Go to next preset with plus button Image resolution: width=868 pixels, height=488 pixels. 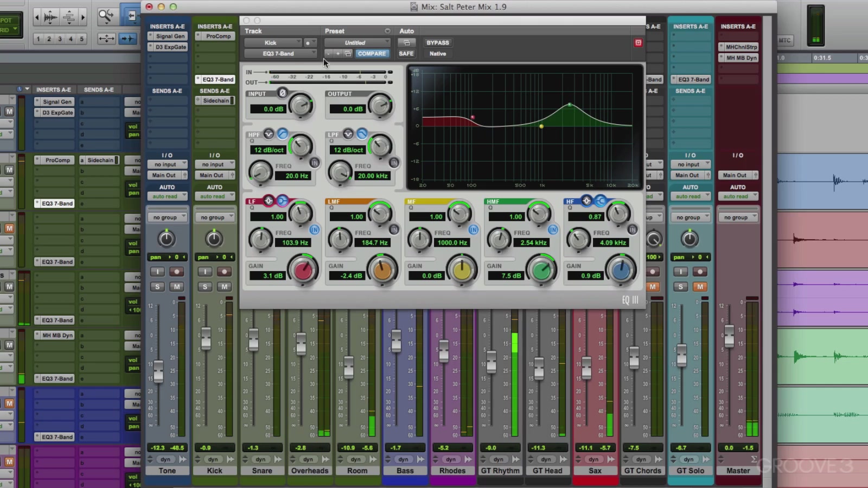(338, 54)
